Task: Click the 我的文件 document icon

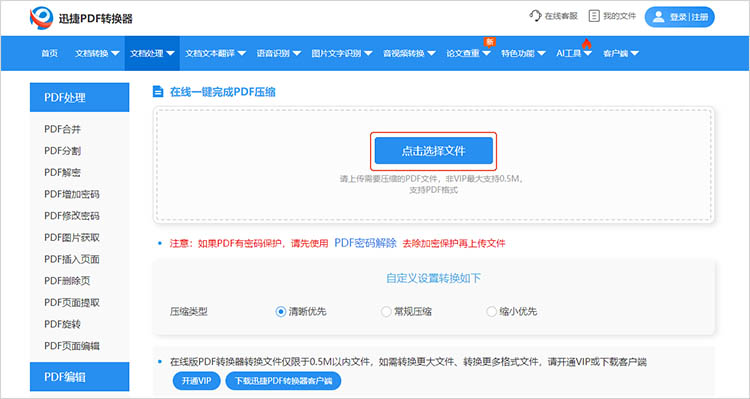Action: click(x=594, y=16)
